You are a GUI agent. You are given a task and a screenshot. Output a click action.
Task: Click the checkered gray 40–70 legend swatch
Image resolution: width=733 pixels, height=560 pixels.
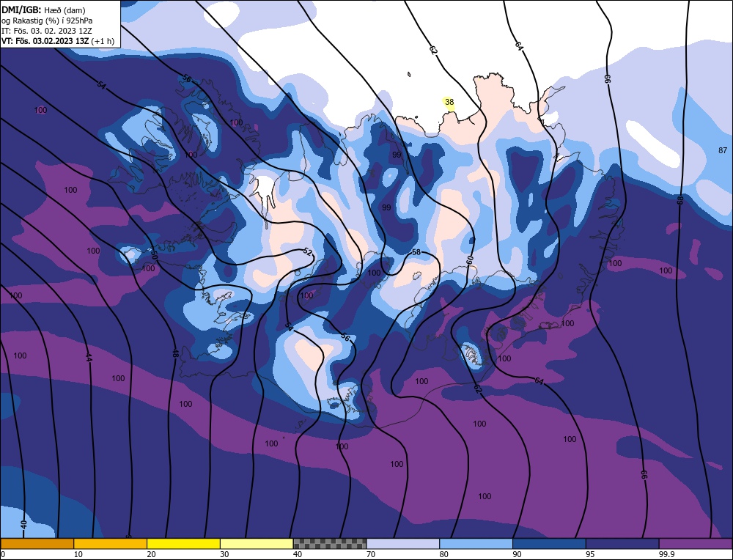point(330,544)
